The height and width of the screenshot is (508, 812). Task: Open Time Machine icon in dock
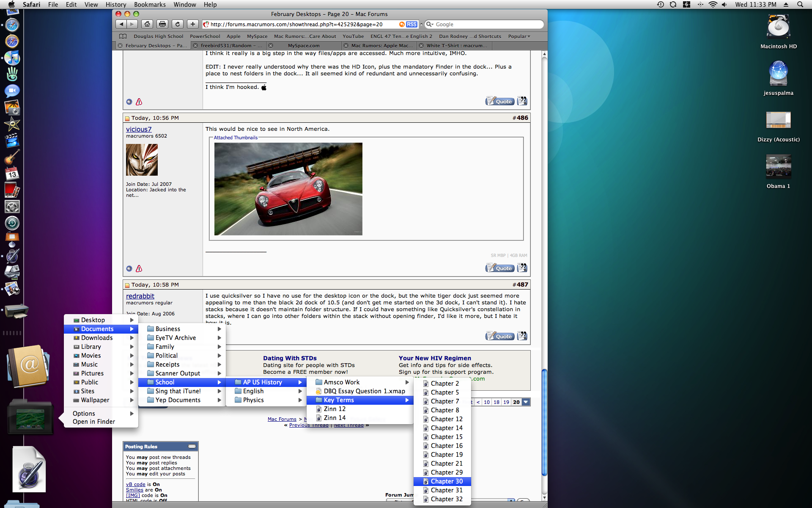[12, 223]
